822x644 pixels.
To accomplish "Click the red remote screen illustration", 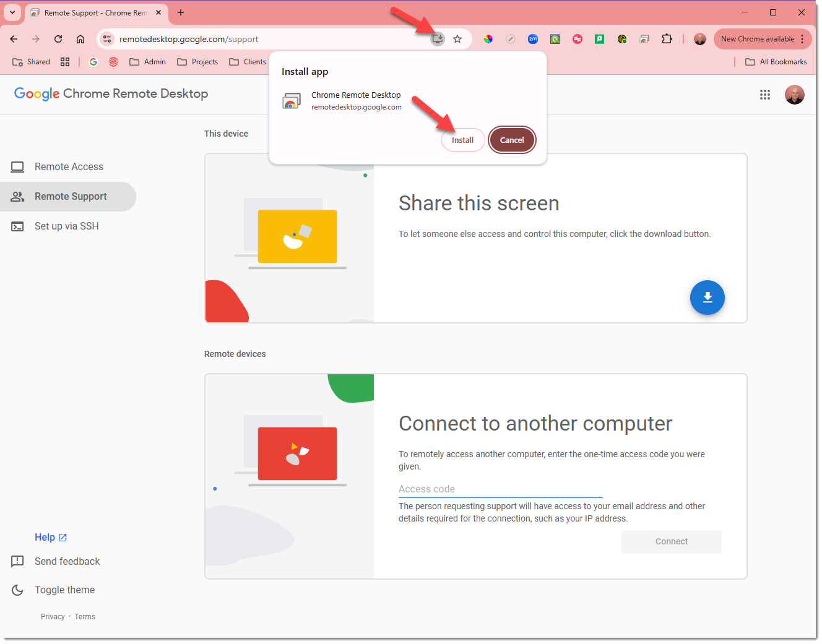I will [x=297, y=453].
